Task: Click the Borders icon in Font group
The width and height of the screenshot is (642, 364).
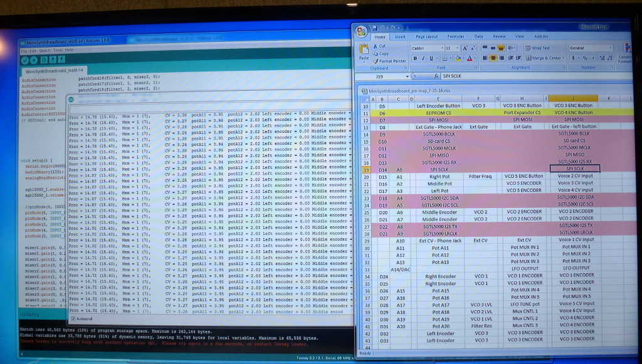Action: click(x=443, y=58)
